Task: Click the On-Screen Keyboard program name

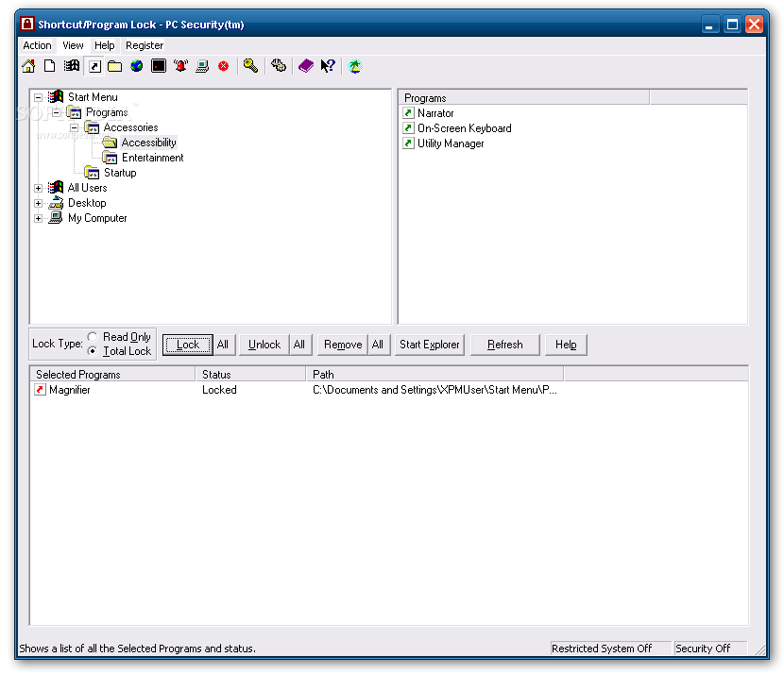Action: coord(465,128)
